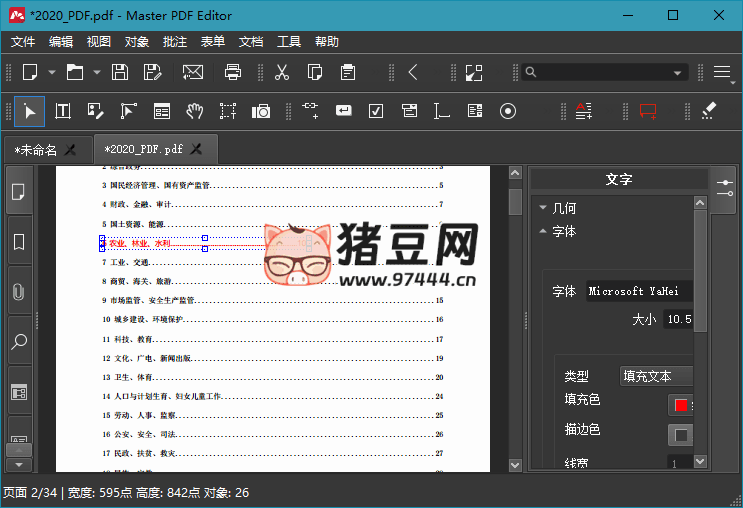Click the Save icon
The height and width of the screenshot is (508, 743).
[x=120, y=73]
